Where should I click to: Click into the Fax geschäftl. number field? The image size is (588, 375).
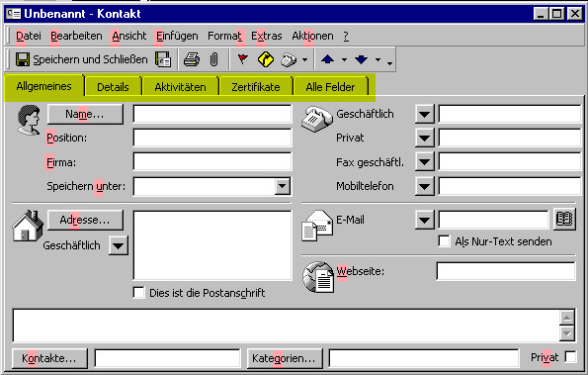click(510, 162)
